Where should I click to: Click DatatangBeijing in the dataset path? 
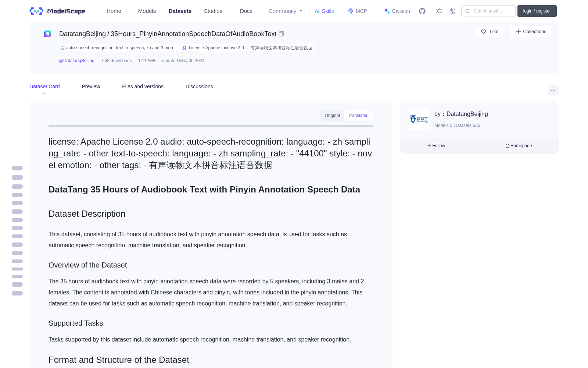[82, 34]
